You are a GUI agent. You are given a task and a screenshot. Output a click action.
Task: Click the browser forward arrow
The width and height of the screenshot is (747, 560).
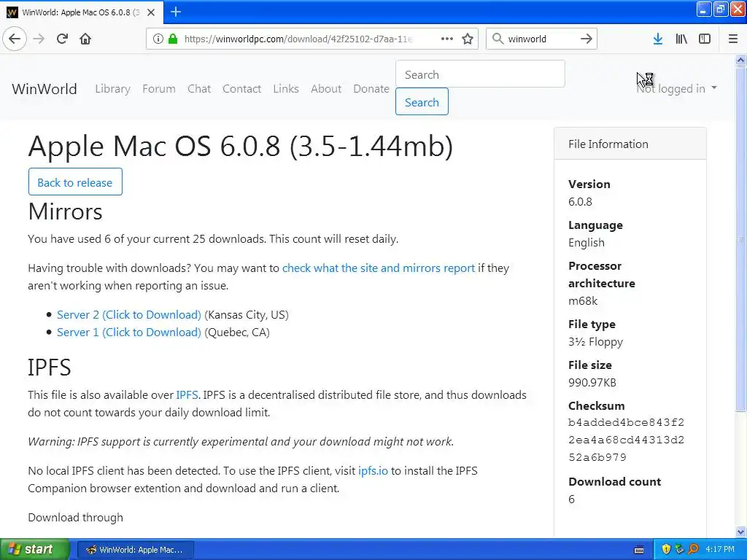pyautogui.click(x=39, y=39)
